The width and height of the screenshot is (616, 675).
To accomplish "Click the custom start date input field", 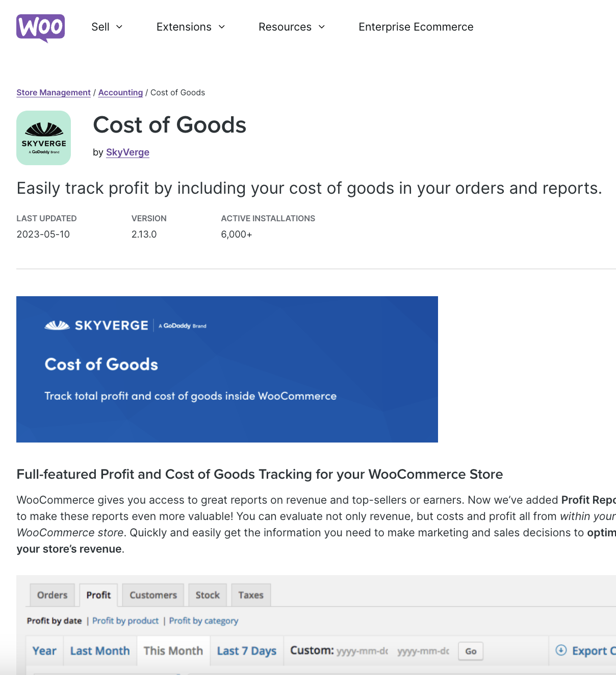I will coord(364,651).
